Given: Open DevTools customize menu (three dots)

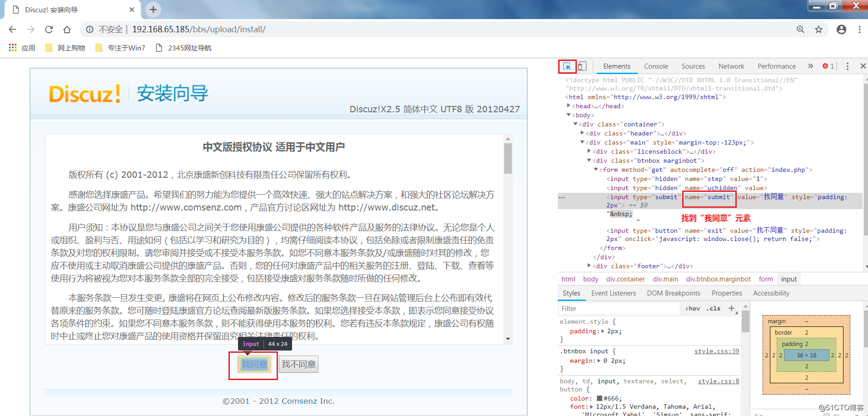Looking at the screenshot, I should point(847,66).
